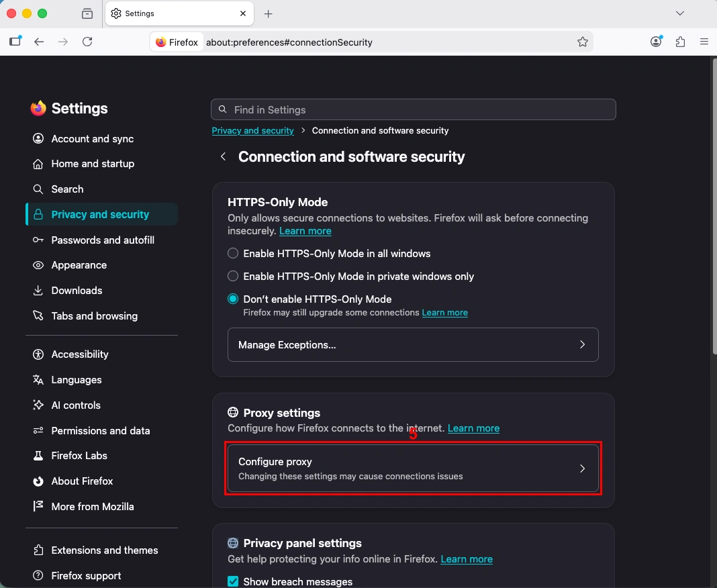Reload the current page

coord(87,42)
